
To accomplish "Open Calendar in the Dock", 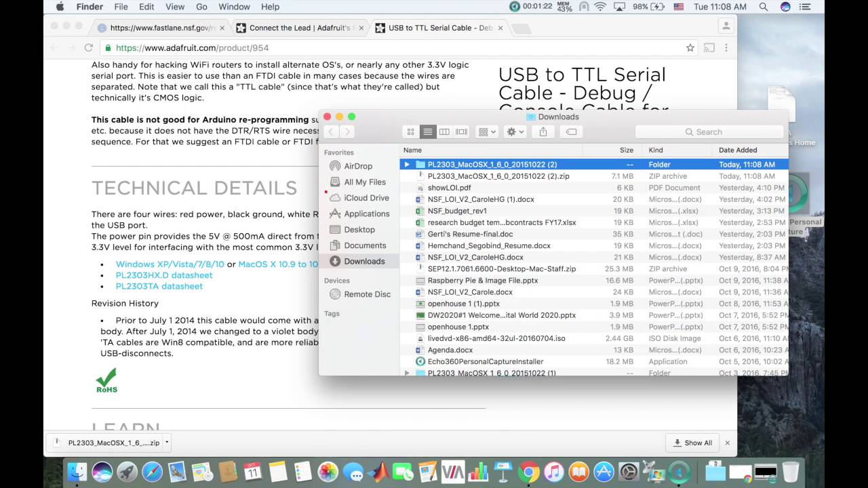I will pyautogui.click(x=252, y=472).
